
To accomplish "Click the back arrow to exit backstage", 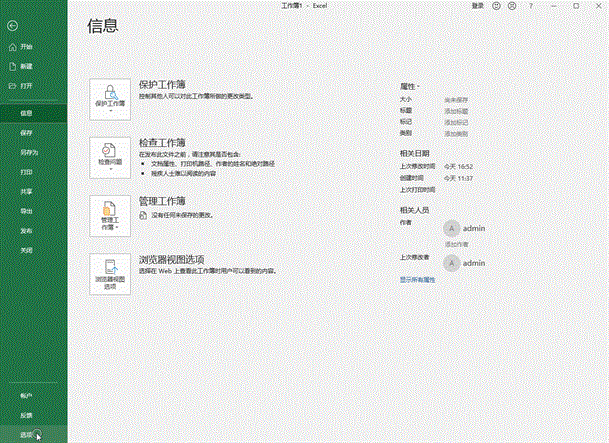I will click(x=12, y=20).
